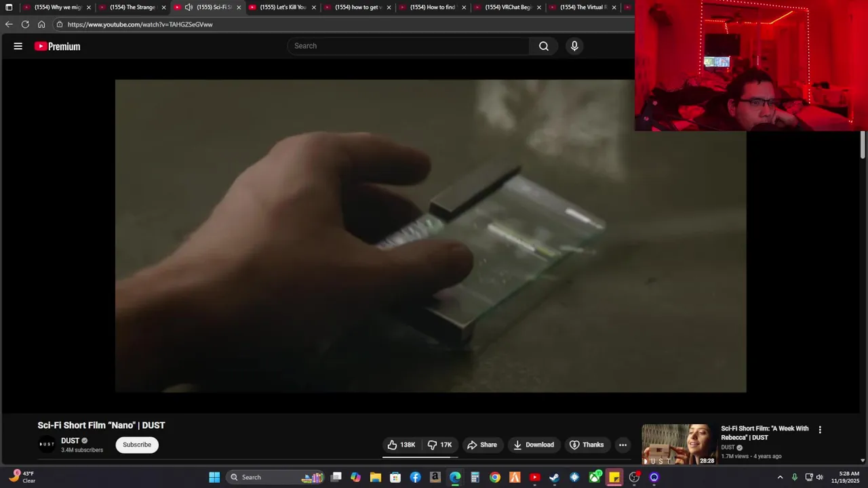Open Facebook app from taskbar
This screenshot has width=868, height=488.
416,477
